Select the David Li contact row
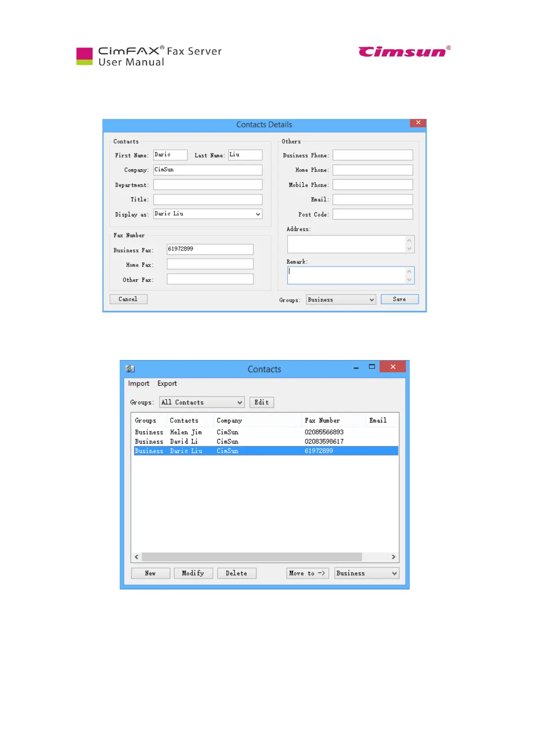Image resolution: width=535 pixels, height=756 pixels. pos(266,441)
